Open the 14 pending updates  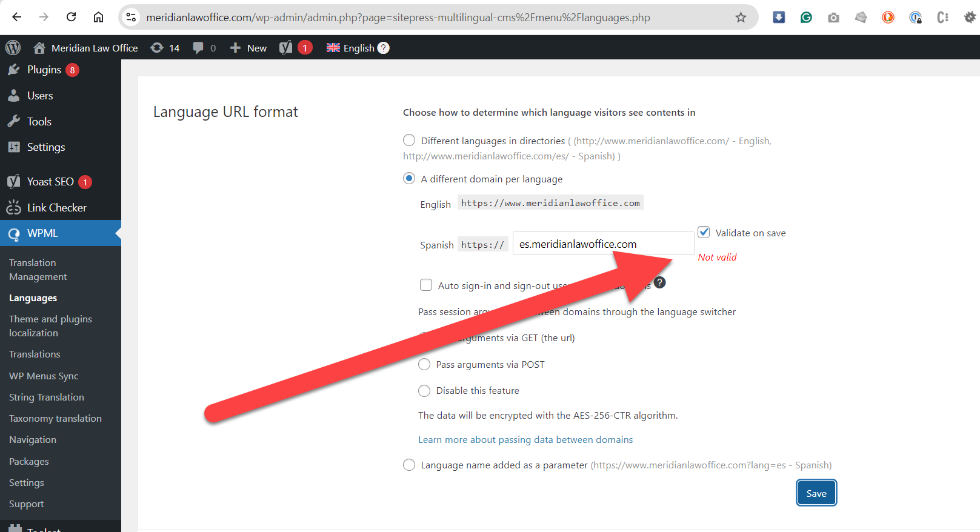165,48
